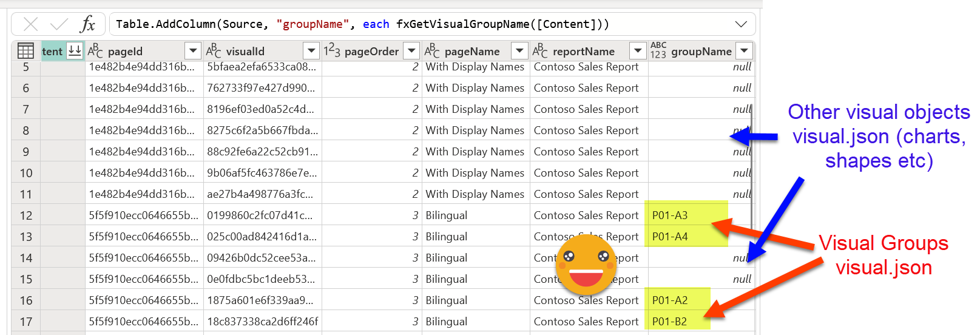The width and height of the screenshot is (980, 335).
Task: Open the reportName column filter dropdown
Action: coord(637,51)
